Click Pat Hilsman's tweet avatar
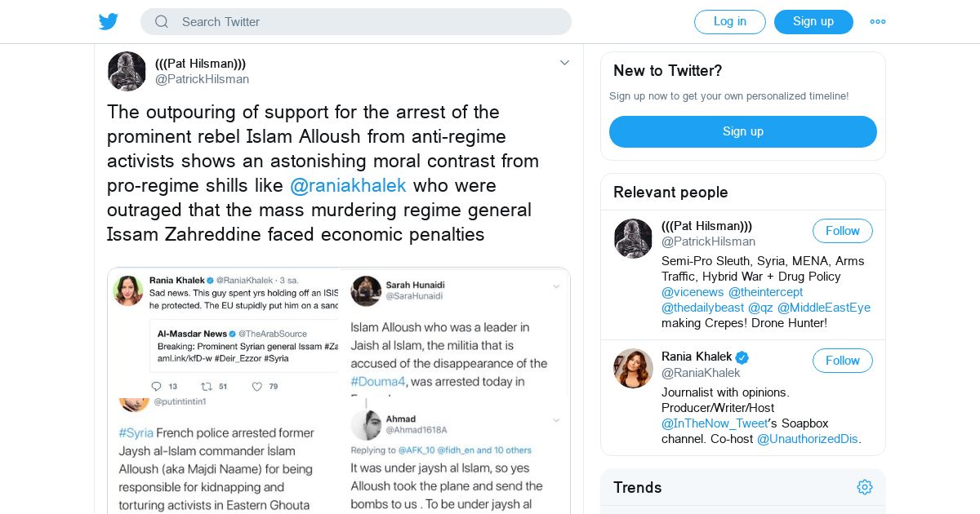The image size is (980, 514). [x=127, y=71]
